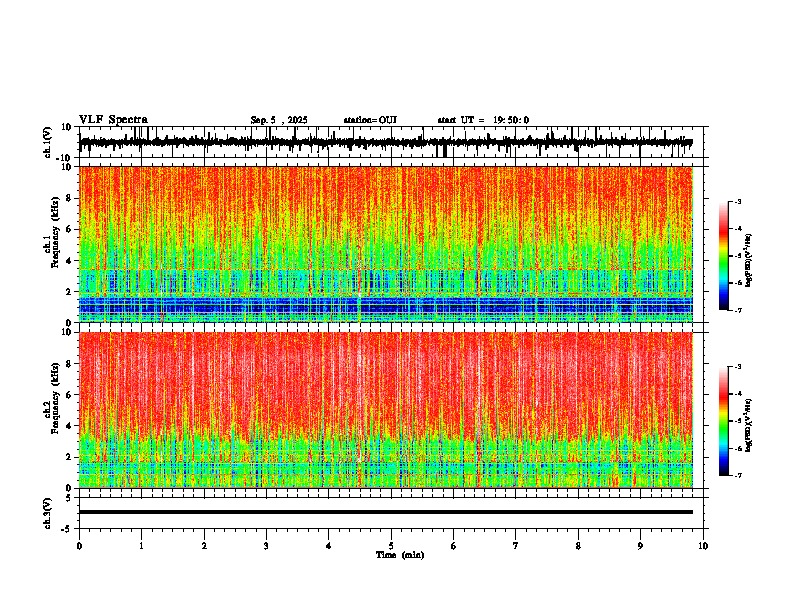Image resolution: width=792 pixels, height=612 pixels.
Task: Click the time axis tick label "8"
Action: [578, 546]
